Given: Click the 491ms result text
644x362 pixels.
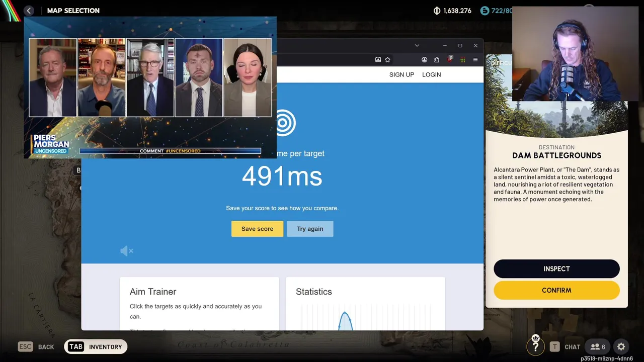Looking at the screenshot, I should pyautogui.click(x=282, y=176).
